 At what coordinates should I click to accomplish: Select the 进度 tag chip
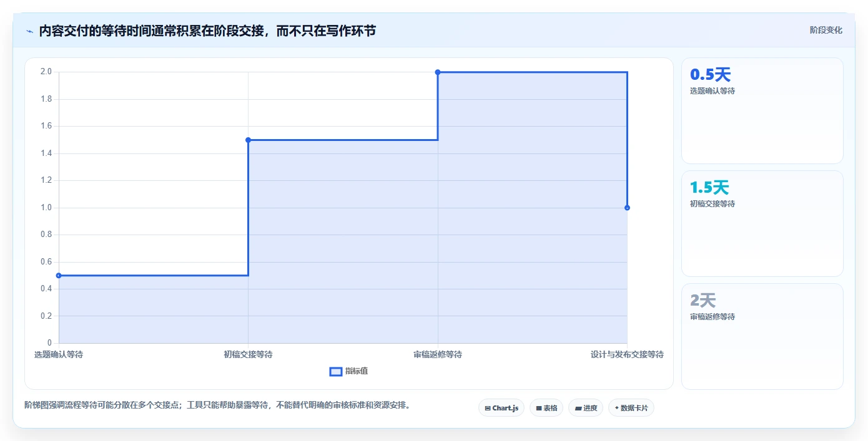(x=586, y=408)
